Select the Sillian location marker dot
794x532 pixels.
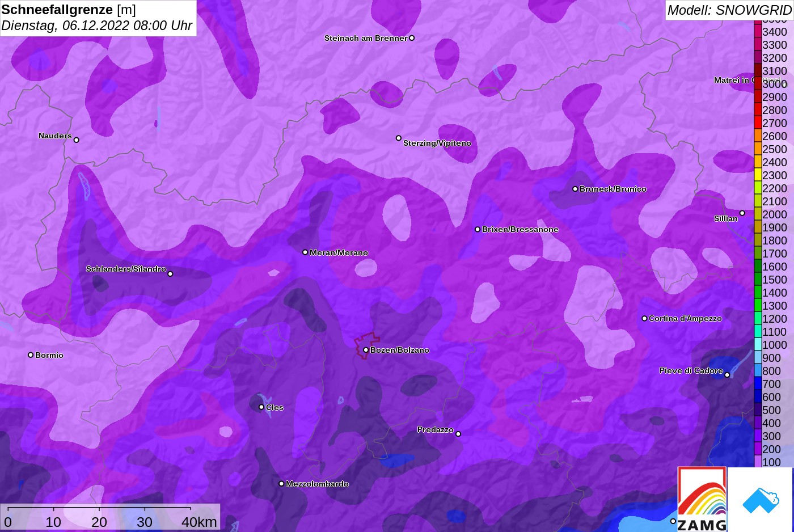click(x=742, y=213)
